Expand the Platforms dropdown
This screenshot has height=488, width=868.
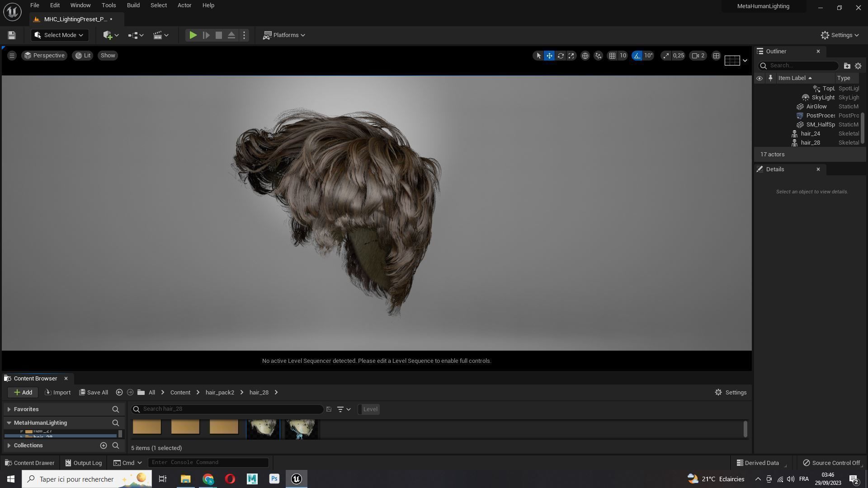click(x=284, y=35)
